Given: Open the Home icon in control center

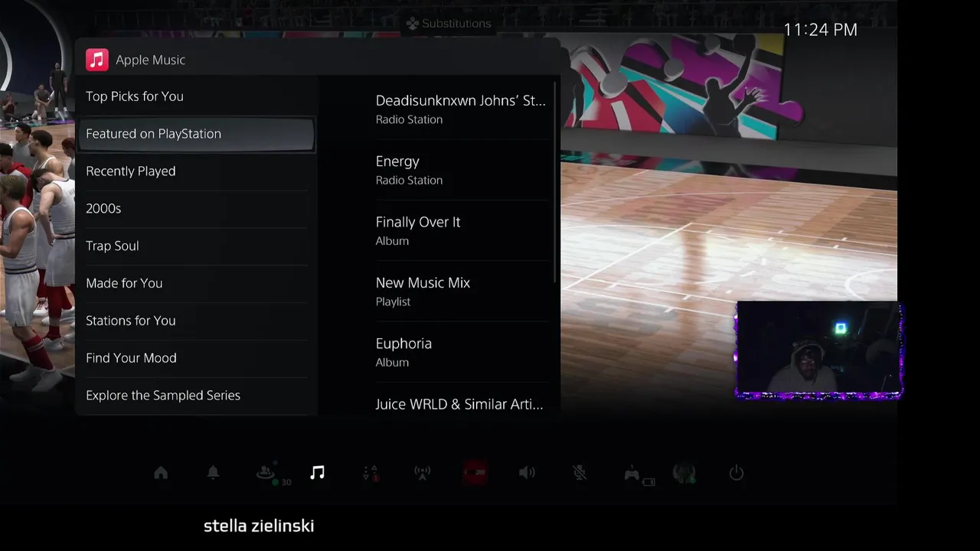Looking at the screenshot, I should [161, 473].
